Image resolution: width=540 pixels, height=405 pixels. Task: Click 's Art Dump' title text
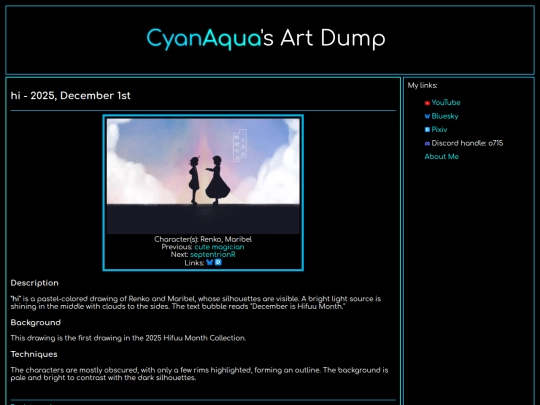[x=323, y=38]
